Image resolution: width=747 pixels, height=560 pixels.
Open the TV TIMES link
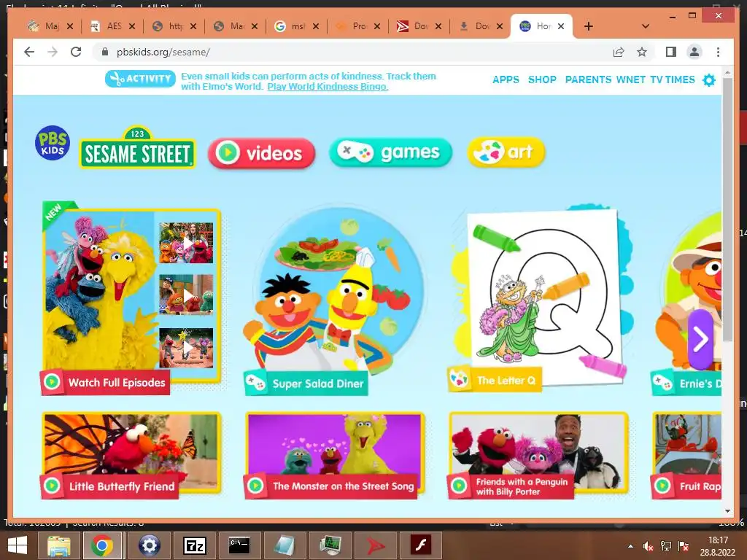[x=672, y=79]
